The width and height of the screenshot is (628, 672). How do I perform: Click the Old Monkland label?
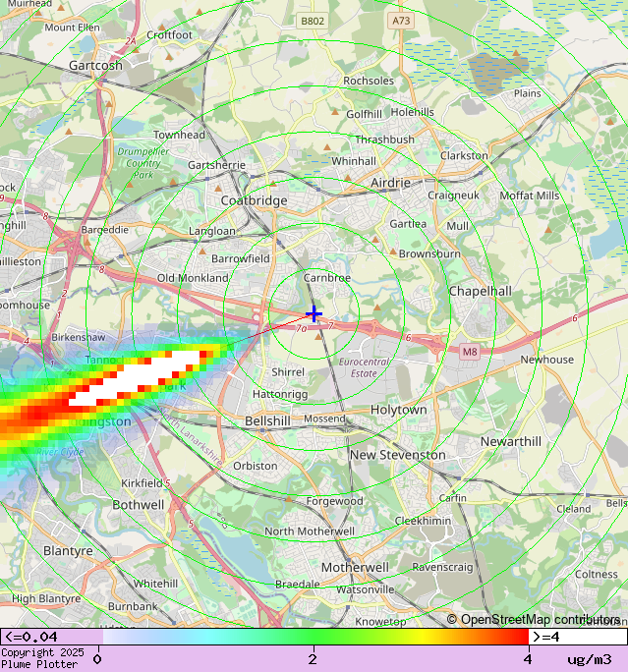click(x=193, y=278)
